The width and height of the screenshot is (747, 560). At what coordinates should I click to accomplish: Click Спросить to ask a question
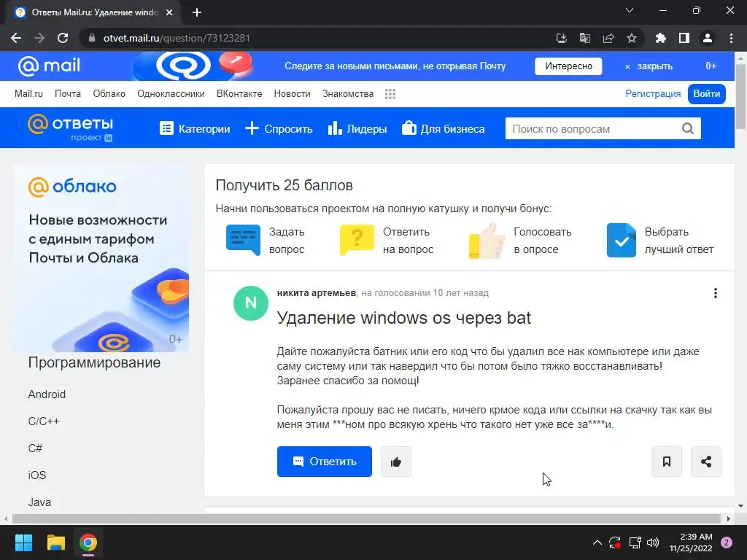pyautogui.click(x=279, y=128)
